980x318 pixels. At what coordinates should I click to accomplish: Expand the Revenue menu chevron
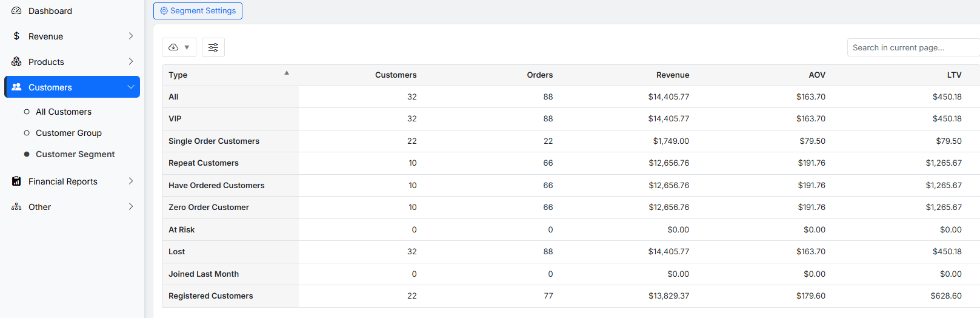point(131,36)
